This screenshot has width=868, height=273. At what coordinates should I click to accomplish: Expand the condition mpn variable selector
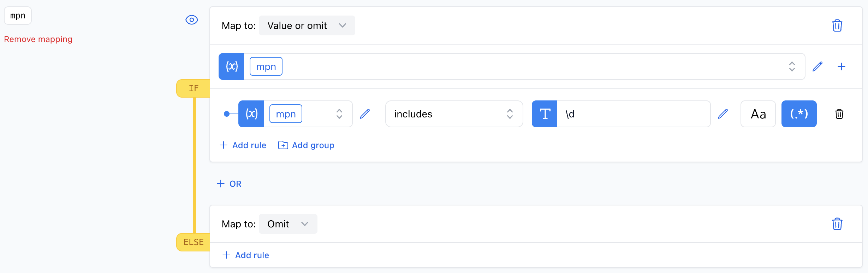point(339,114)
